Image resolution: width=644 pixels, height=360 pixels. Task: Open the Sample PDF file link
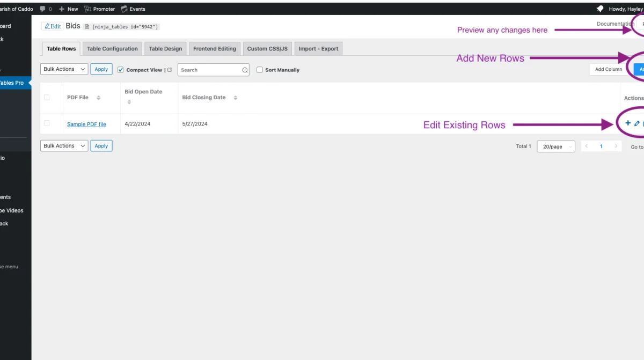tap(86, 124)
